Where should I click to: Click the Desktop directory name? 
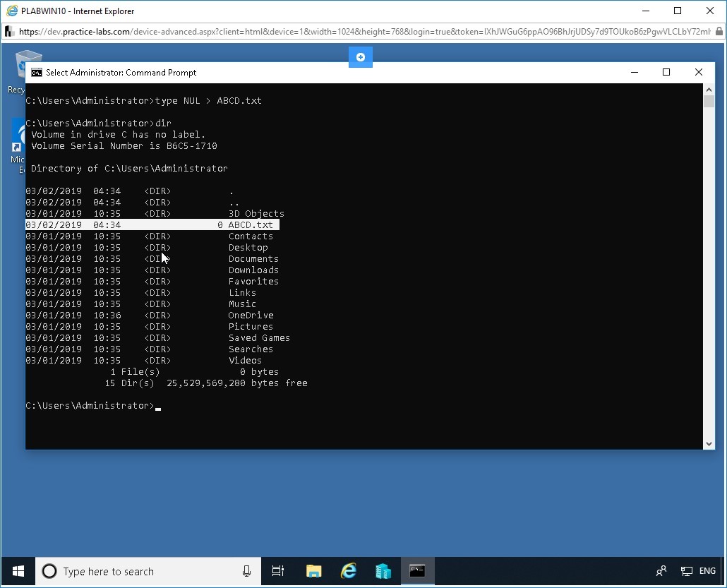tap(248, 248)
